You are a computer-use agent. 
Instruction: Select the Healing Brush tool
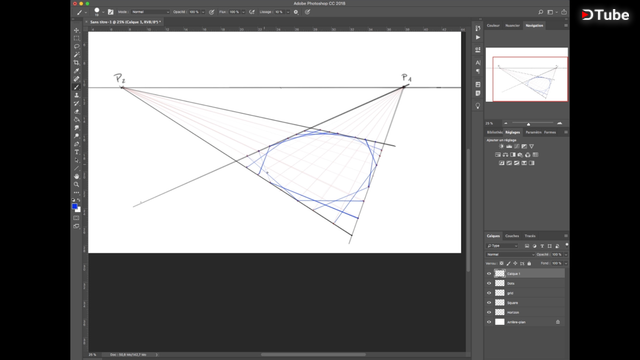(x=76, y=79)
